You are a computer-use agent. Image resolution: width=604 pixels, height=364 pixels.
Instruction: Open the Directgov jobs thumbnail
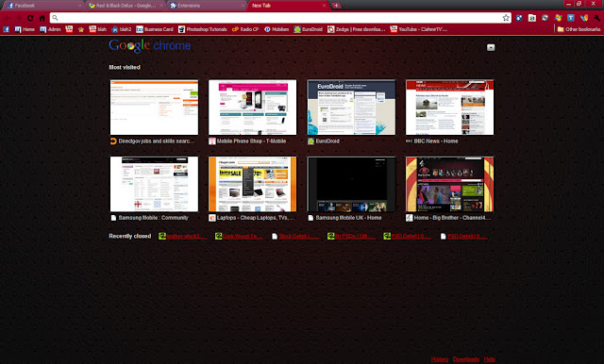coord(154,108)
